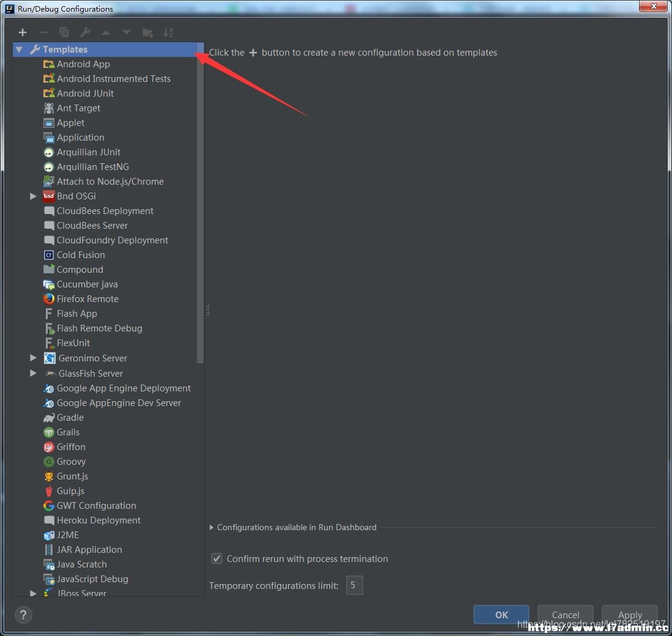Click the Sort Configurations toolbar icon
This screenshot has height=636, width=672.
168,32
